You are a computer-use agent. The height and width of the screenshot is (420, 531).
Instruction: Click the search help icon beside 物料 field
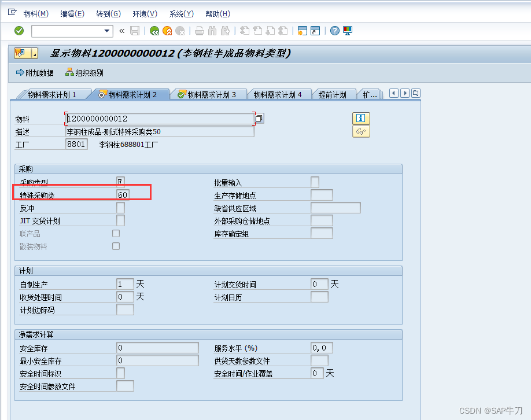259,118
